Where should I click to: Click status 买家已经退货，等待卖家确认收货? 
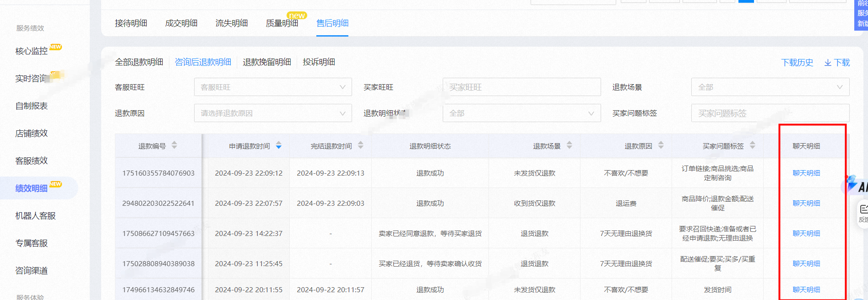coord(430,263)
